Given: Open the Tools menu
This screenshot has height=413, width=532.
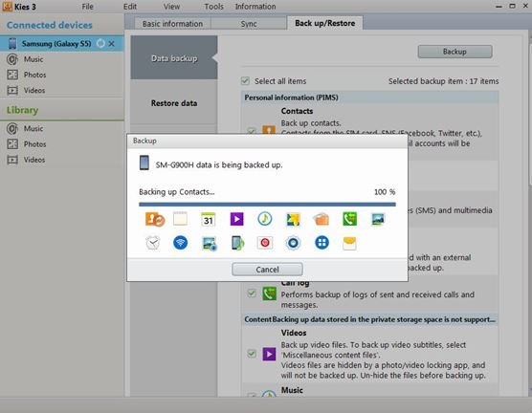Looking at the screenshot, I should [213, 7].
